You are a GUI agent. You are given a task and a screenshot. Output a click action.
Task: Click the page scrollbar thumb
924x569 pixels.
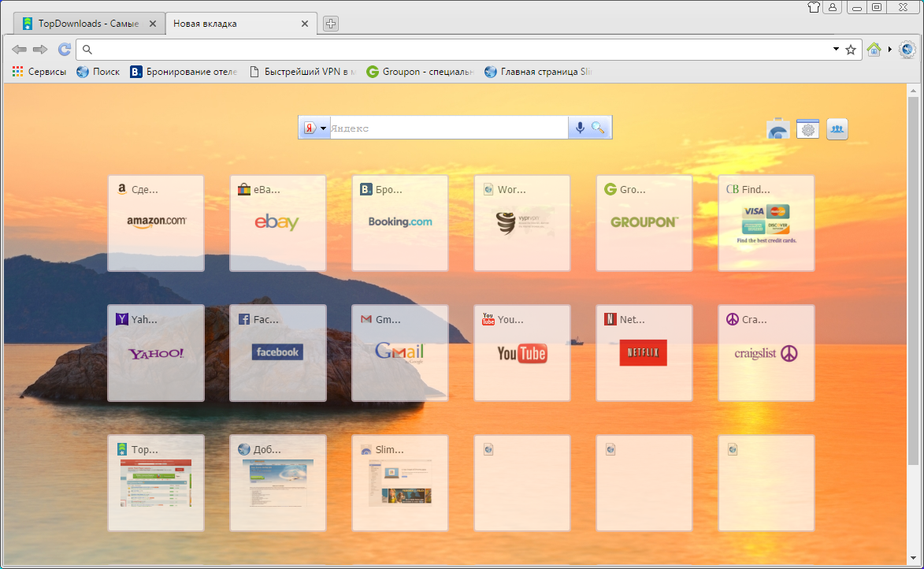click(913, 281)
